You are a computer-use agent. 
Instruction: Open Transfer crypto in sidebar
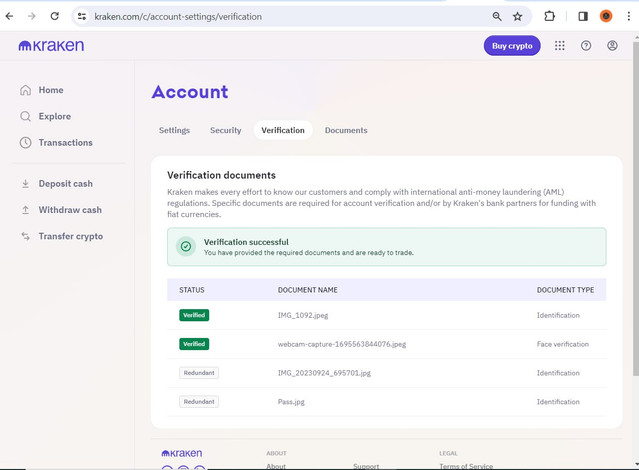coord(71,236)
